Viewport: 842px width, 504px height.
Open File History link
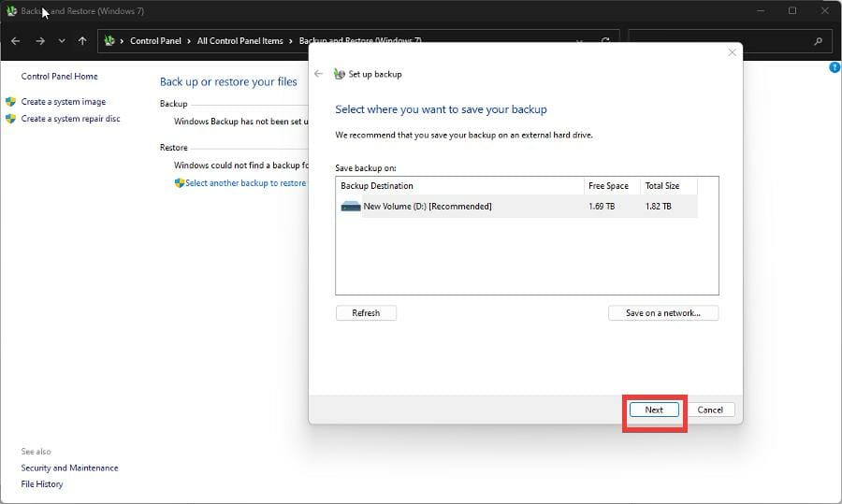pos(42,484)
